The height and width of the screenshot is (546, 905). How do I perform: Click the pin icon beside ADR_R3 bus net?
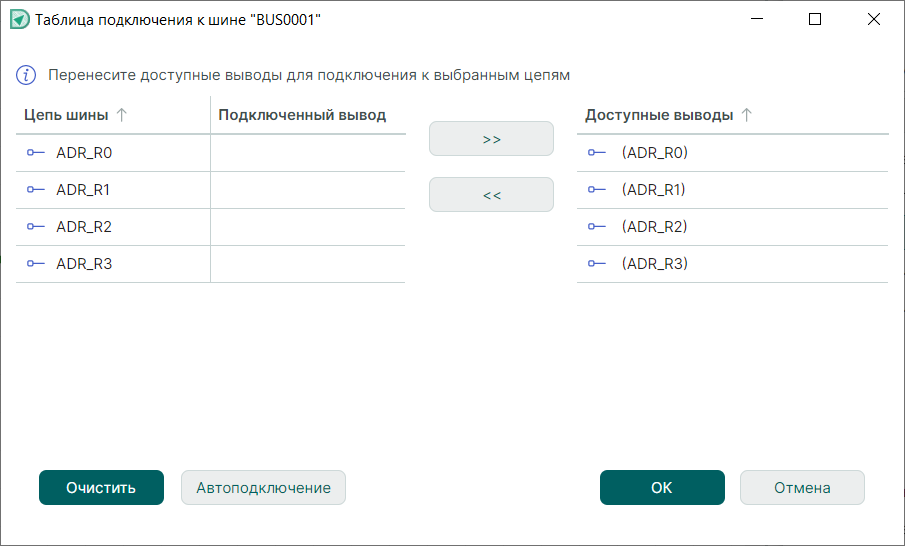(x=35, y=264)
